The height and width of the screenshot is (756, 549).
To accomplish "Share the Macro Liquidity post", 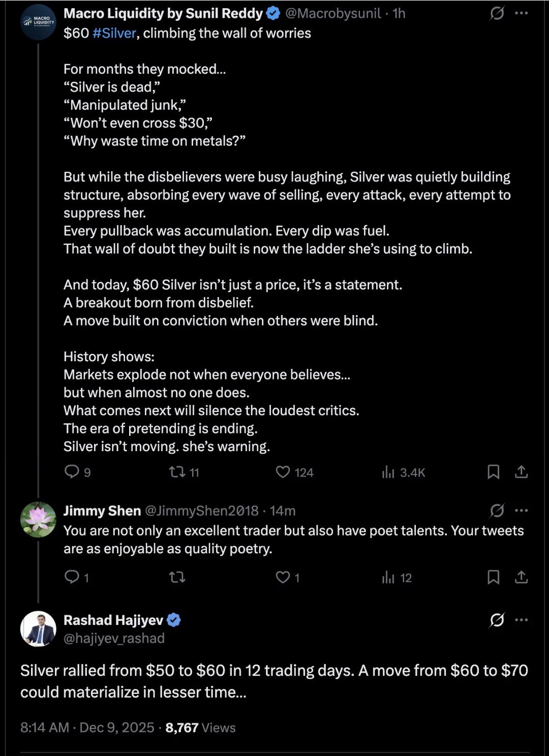I will click(x=521, y=472).
